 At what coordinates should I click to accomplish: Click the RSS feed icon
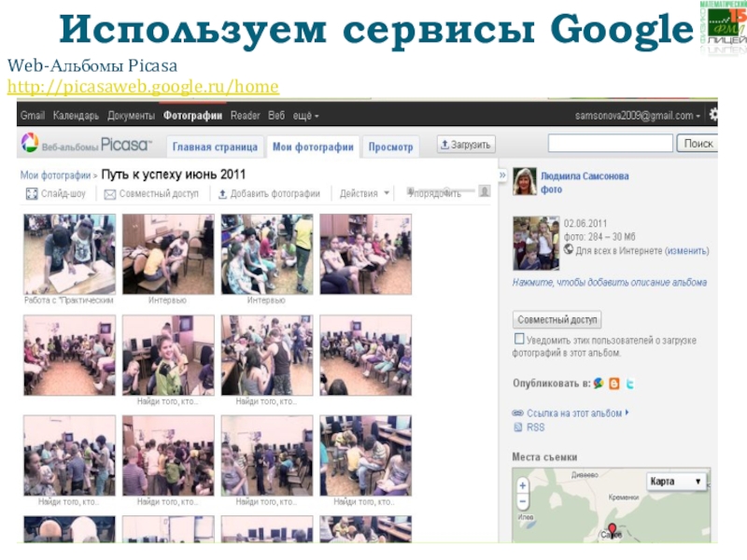coord(518,427)
